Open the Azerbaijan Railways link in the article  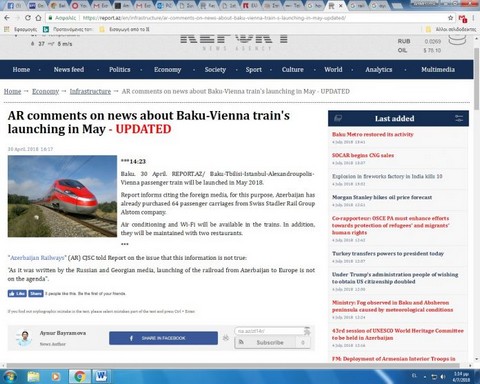pos(37,258)
